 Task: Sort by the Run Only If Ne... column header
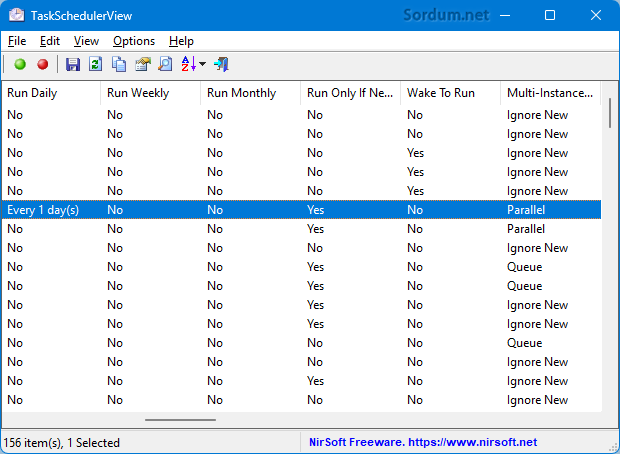point(350,93)
